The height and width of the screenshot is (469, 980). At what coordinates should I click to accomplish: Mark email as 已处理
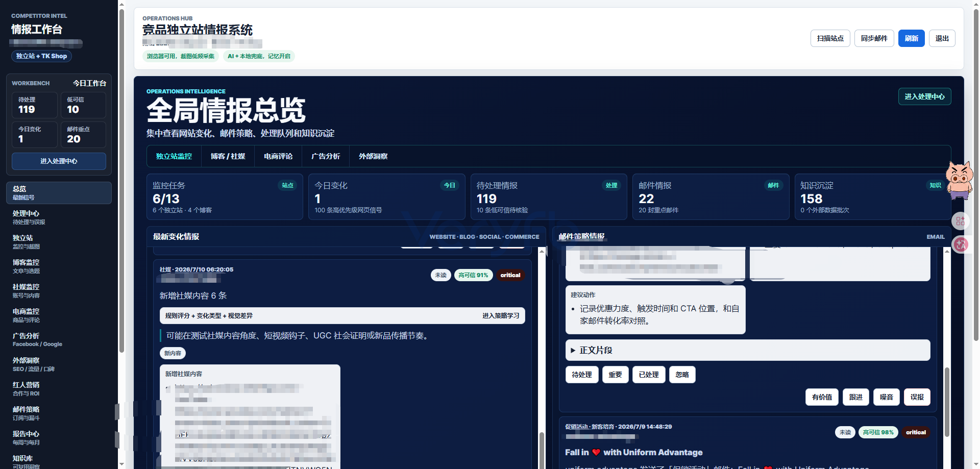(x=649, y=375)
